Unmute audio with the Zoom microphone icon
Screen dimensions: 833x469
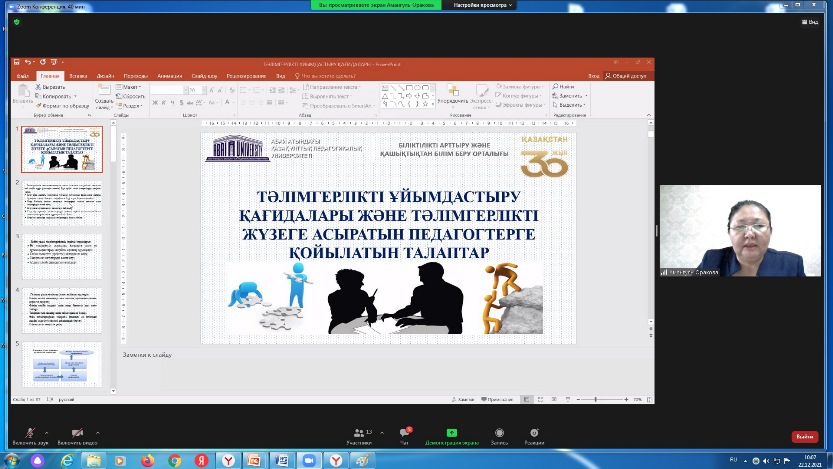point(28,431)
